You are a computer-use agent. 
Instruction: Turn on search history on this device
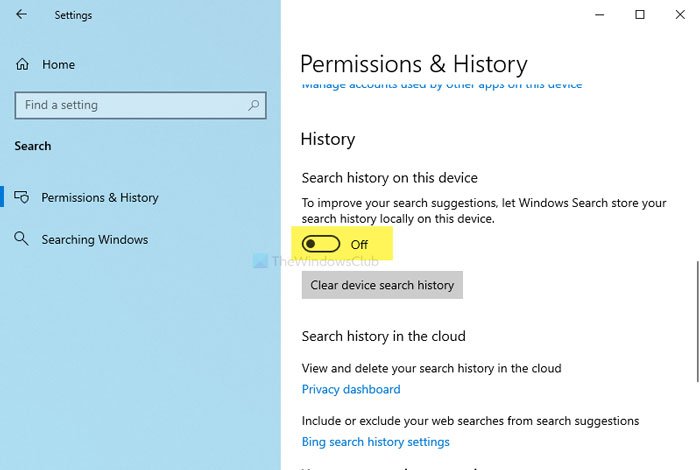coord(321,244)
